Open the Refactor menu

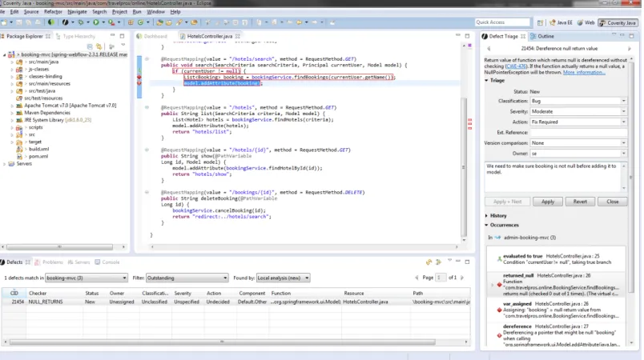[x=53, y=12]
